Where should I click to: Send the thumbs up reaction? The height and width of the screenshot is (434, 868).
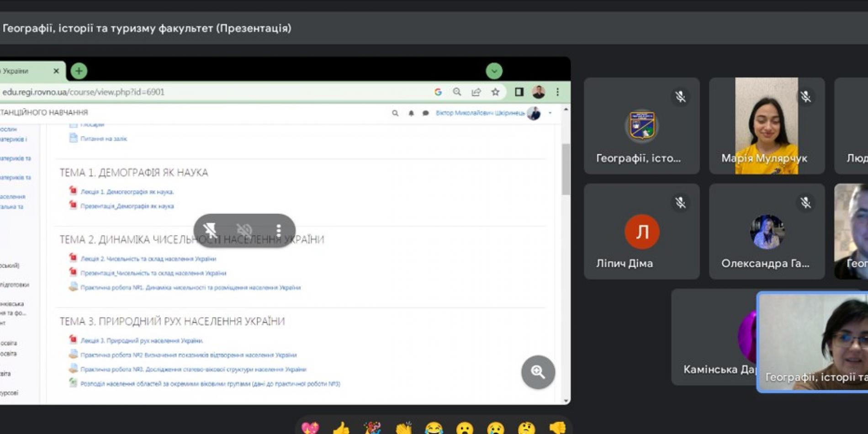341,429
